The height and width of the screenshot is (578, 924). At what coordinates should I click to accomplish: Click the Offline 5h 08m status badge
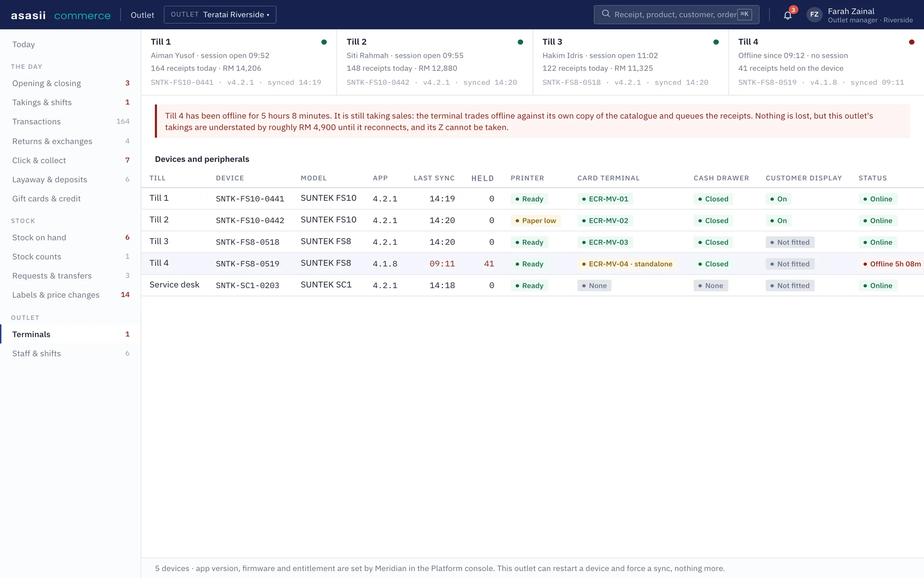tap(891, 264)
